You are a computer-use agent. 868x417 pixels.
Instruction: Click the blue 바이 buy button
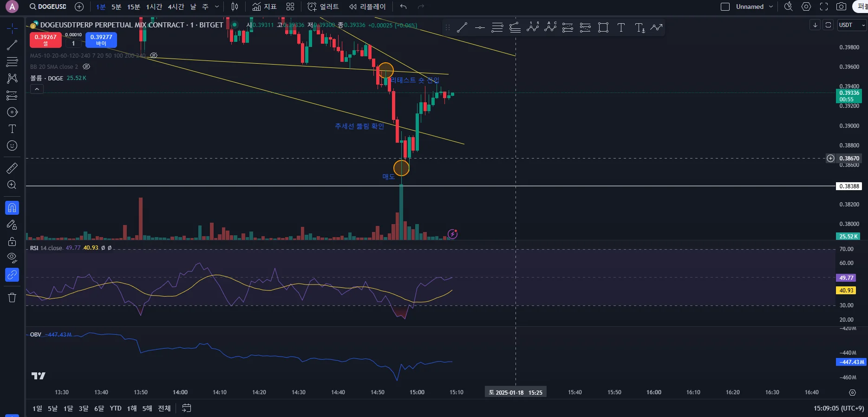coord(101,40)
